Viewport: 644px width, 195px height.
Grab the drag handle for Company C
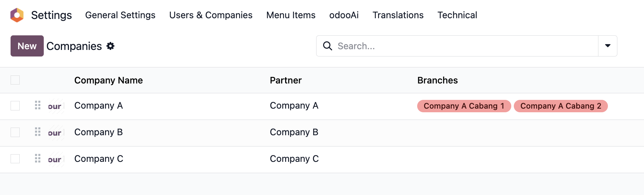click(38, 159)
